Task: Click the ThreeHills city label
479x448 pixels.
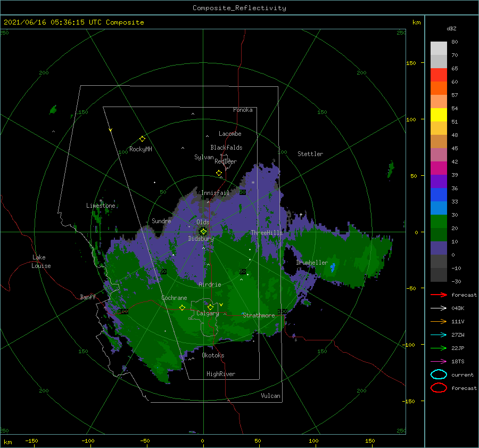Action: click(x=267, y=233)
